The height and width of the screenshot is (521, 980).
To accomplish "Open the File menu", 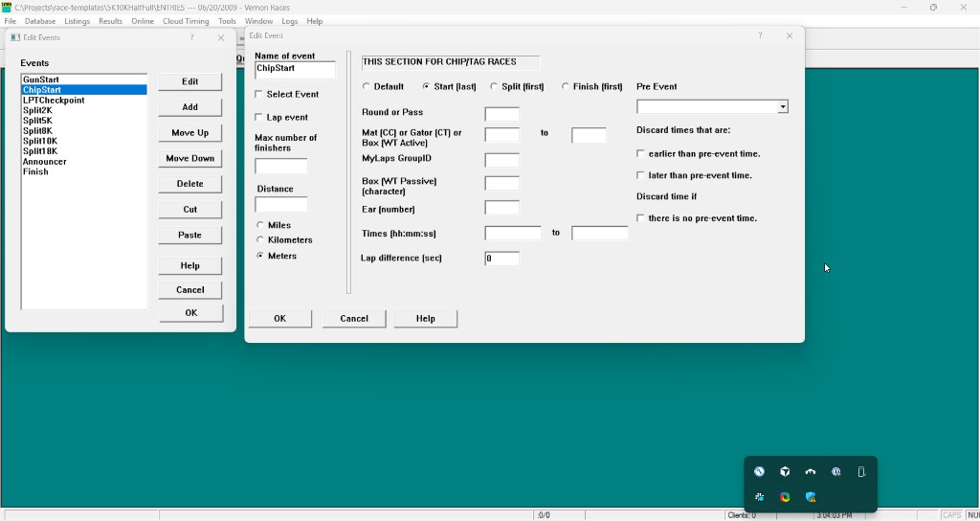I will (x=10, y=21).
